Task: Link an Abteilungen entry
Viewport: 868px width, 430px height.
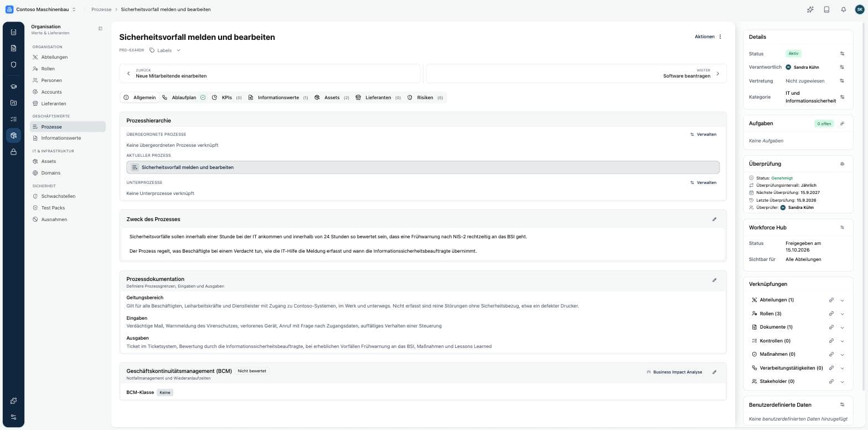Action: tap(831, 300)
